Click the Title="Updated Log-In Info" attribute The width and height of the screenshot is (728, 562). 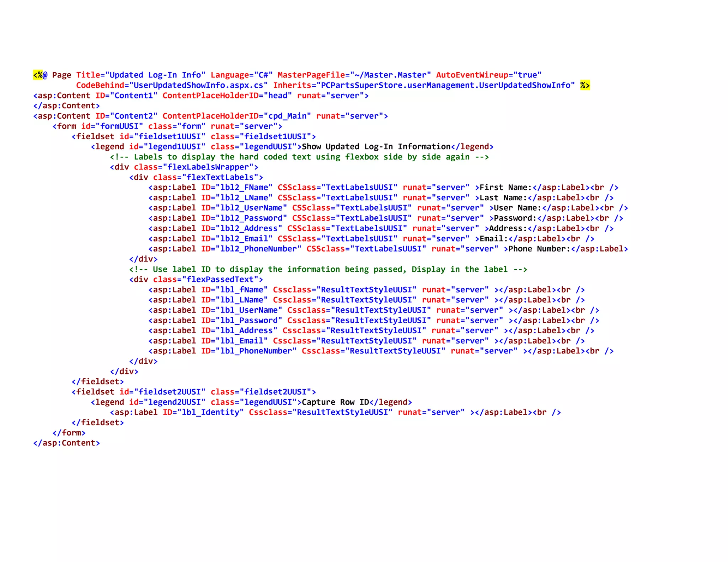pyautogui.click(x=141, y=75)
